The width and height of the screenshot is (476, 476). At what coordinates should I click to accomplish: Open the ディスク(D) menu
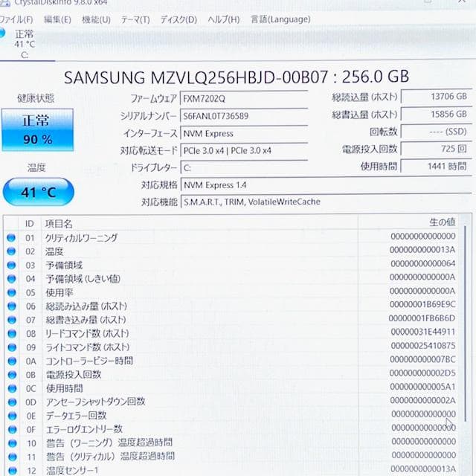pyautogui.click(x=178, y=20)
